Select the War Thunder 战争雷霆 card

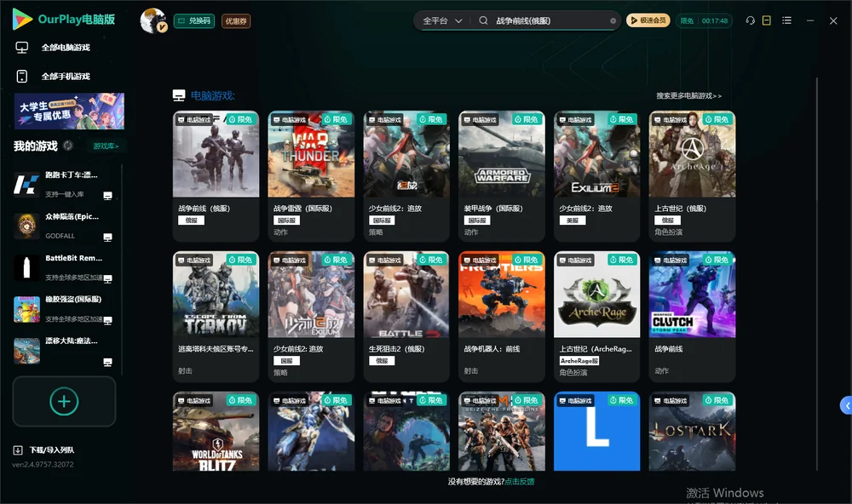coord(311,176)
